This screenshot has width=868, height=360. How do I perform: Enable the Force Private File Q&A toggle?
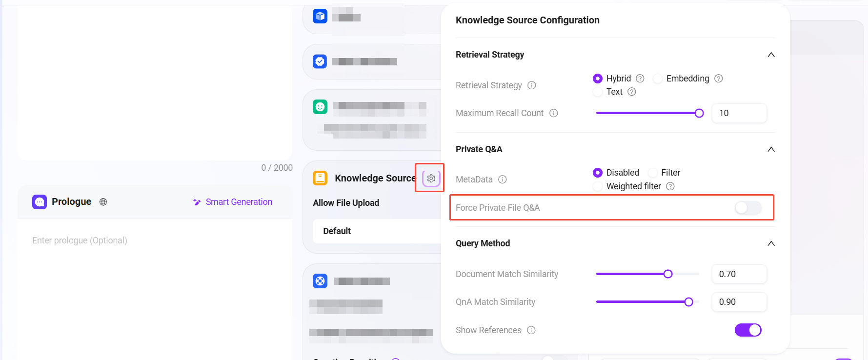747,208
